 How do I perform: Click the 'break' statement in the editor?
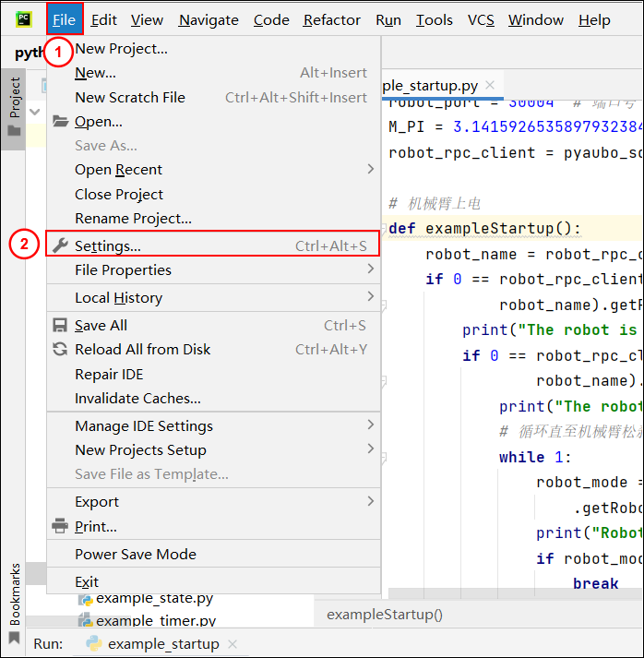tap(596, 583)
